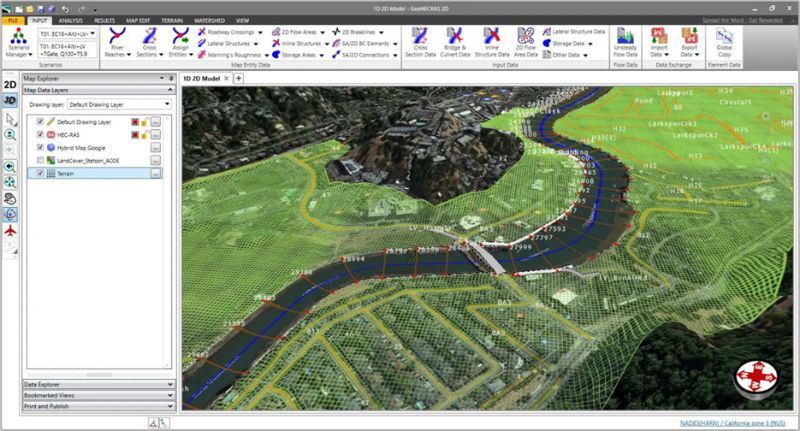Select the pan hand tool
The width and height of the screenshot is (800, 431).
[x=10, y=198]
